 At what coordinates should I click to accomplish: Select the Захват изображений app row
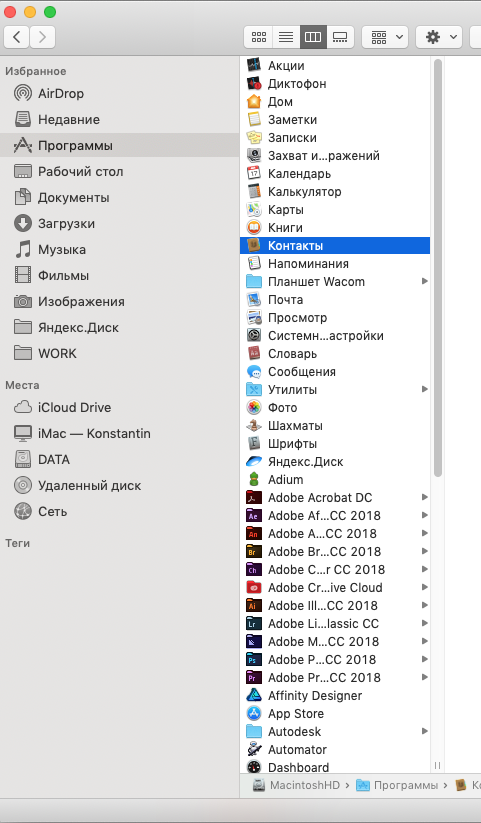coord(335,155)
